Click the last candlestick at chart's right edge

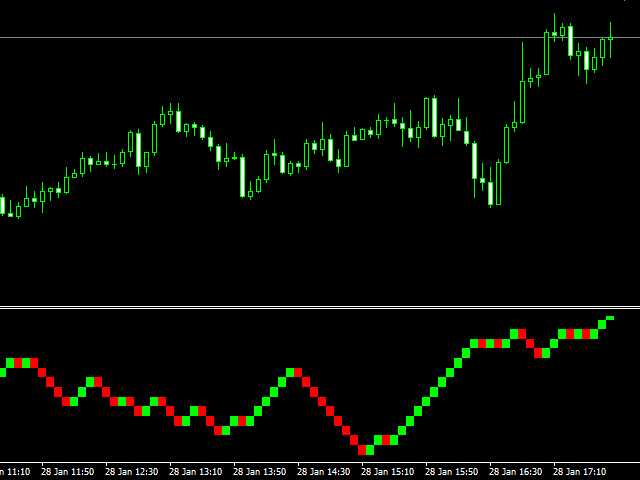tap(610, 40)
